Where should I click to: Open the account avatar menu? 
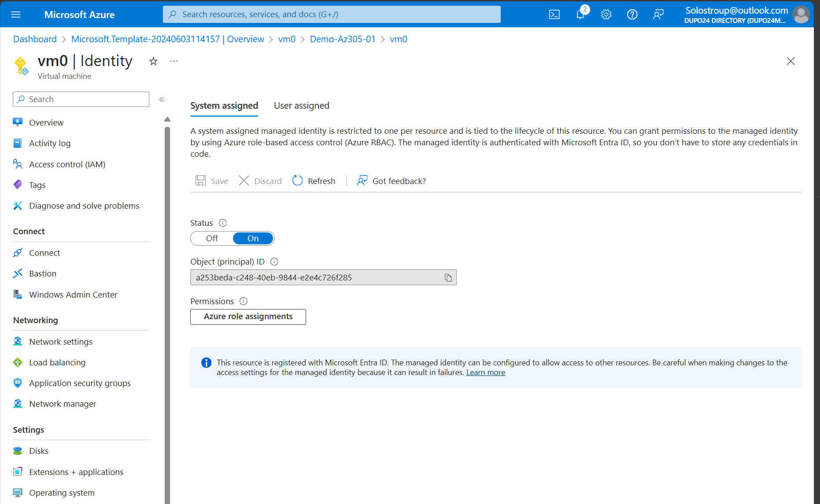[801, 15]
